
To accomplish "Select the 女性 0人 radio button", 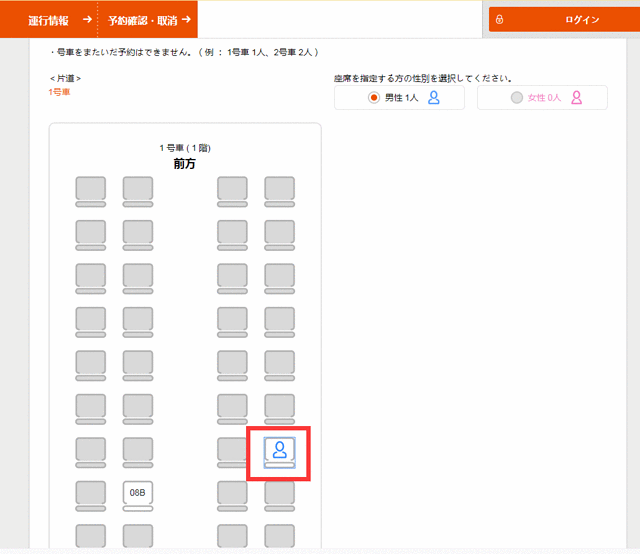I will point(516,97).
